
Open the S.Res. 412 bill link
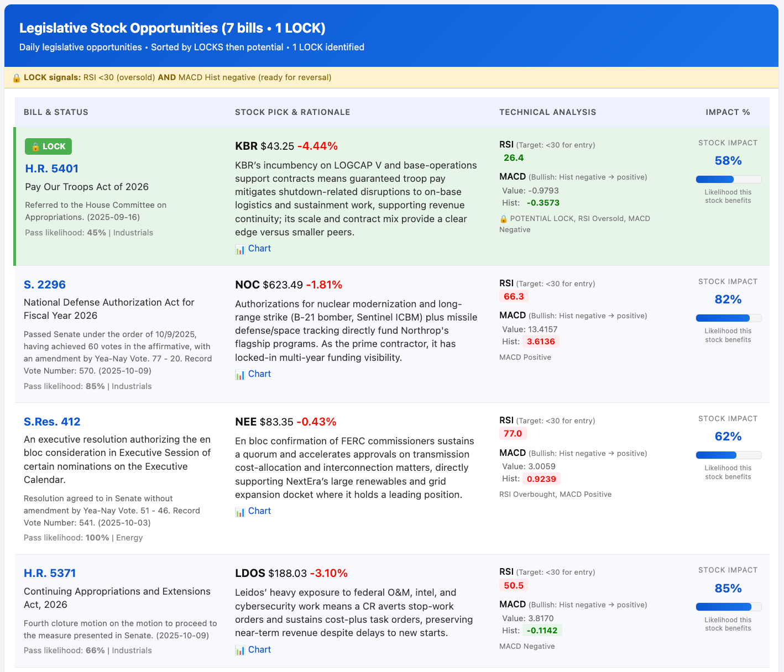coord(52,422)
